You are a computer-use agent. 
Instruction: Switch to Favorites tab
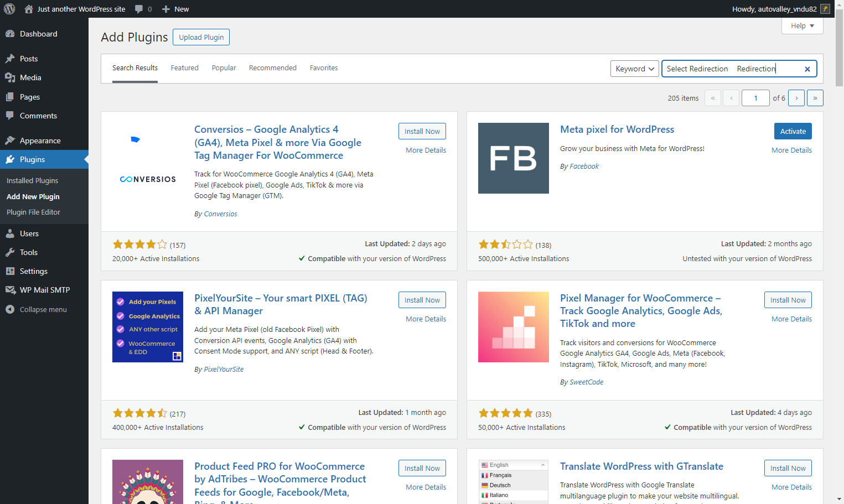coord(324,68)
